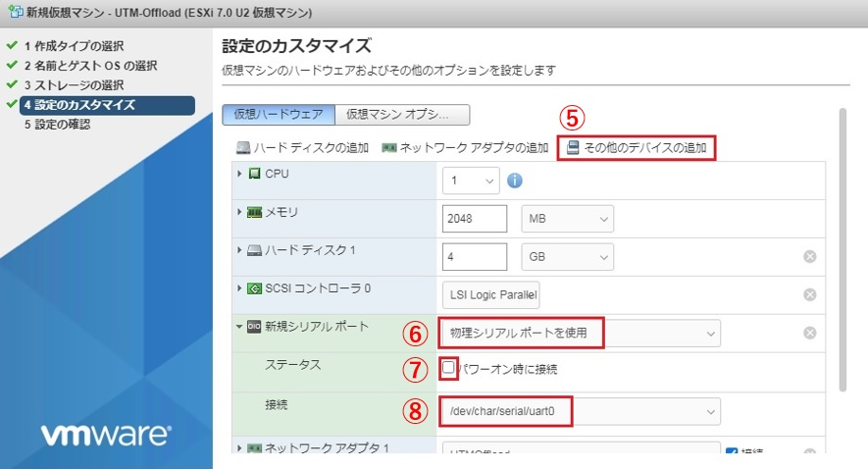Viewport: 868px width, 469px height.
Task: Remove Hard Disk 1 with the X icon
Action: click(x=810, y=256)
